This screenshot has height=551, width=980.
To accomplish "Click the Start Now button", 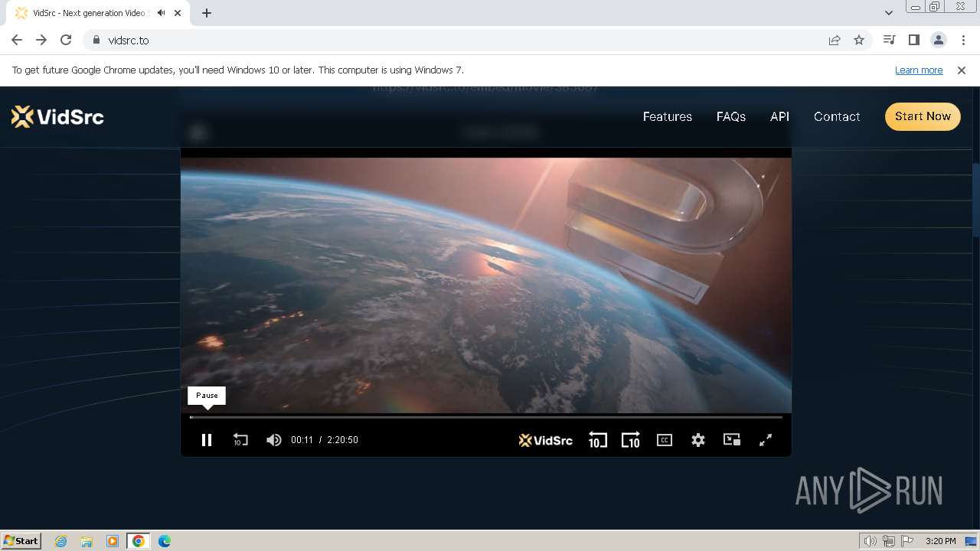I will pos(923,116).
